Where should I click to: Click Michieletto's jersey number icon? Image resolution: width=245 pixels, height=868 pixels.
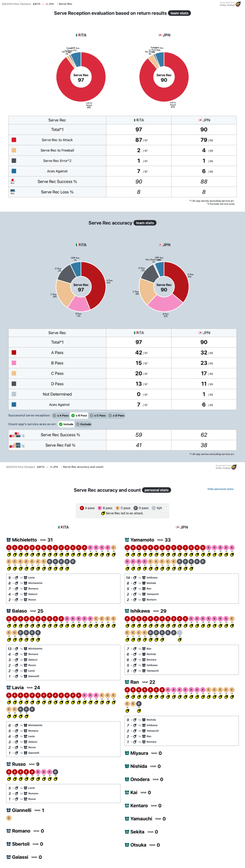[x=9, y=540]
